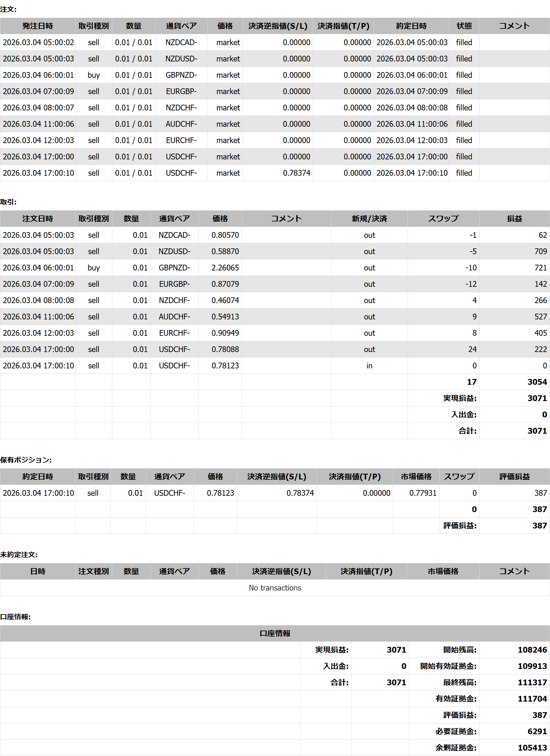Click the 709 profit value for NZDUSD-

pyautogui.click(x=540, y=251)
